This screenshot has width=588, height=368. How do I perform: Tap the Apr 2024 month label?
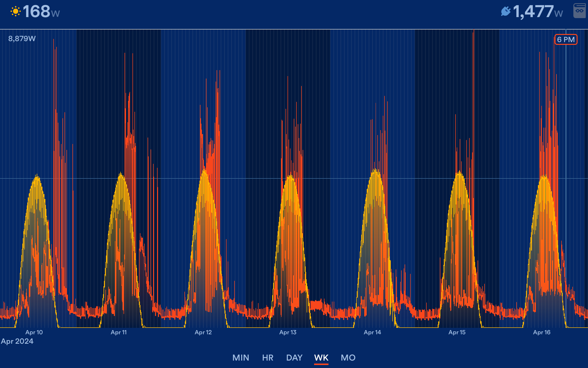(x=17, y=341)
